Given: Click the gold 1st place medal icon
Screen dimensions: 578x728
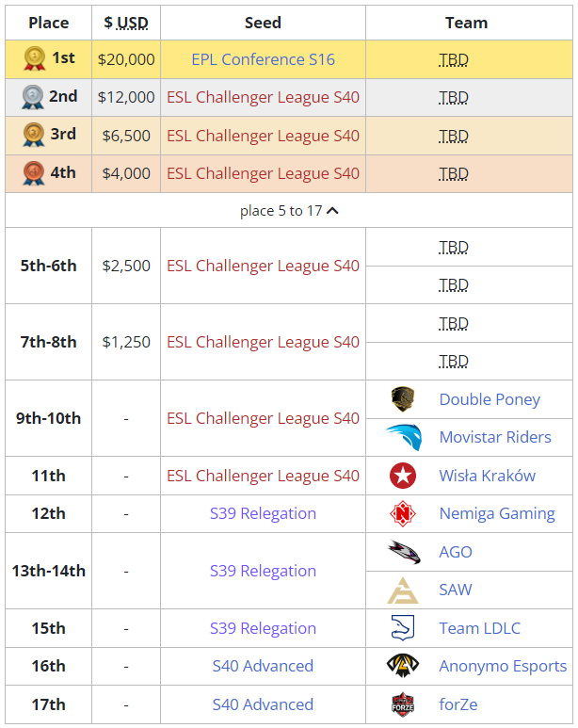Looking at the screenshot, I should point(34,60).
